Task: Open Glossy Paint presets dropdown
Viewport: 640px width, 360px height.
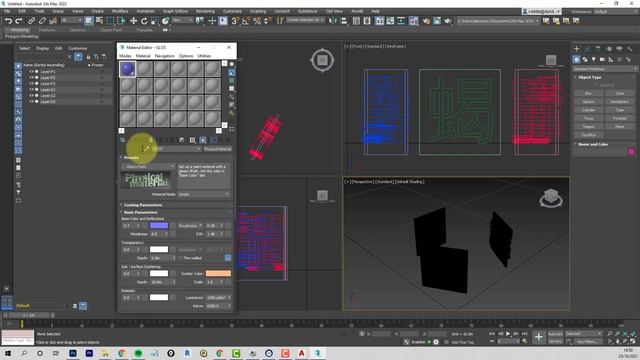Action: 148,167
